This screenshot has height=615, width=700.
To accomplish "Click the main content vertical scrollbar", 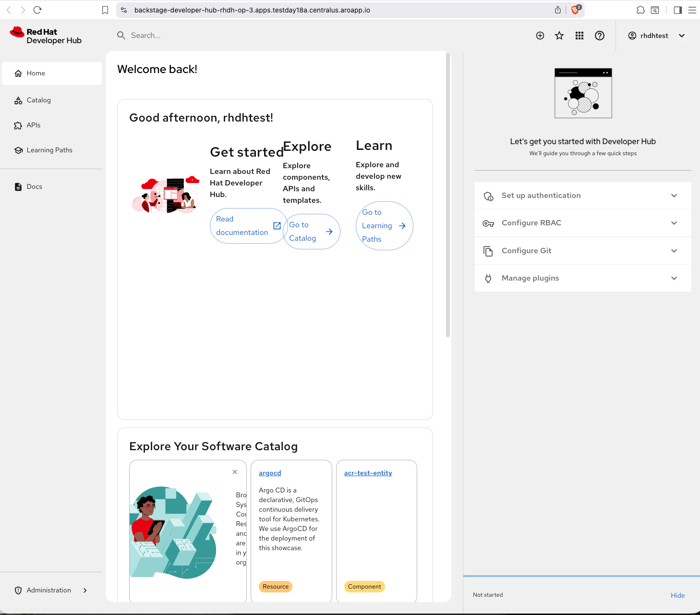I will point(448,195).
